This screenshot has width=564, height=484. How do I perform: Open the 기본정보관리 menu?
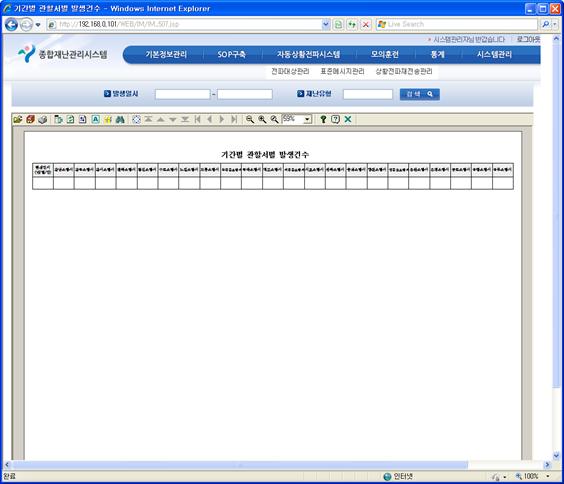pyautogui.click(x=166, y=55)
